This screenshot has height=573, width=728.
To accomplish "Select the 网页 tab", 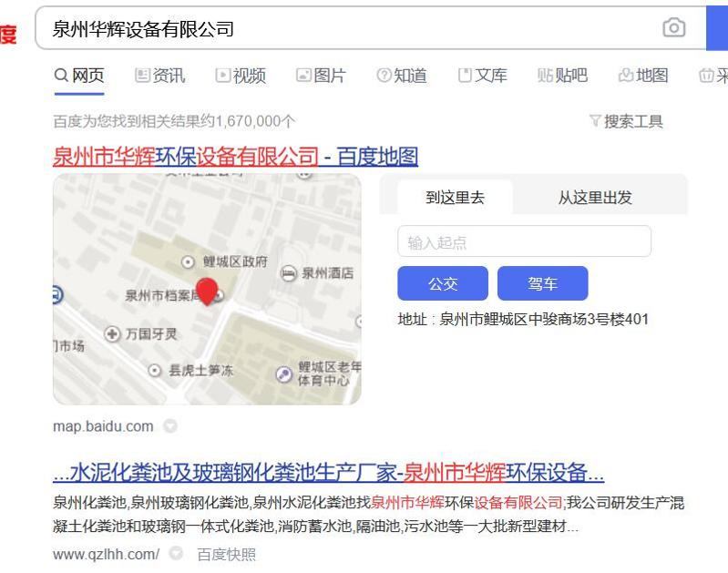I will [79, 76].
